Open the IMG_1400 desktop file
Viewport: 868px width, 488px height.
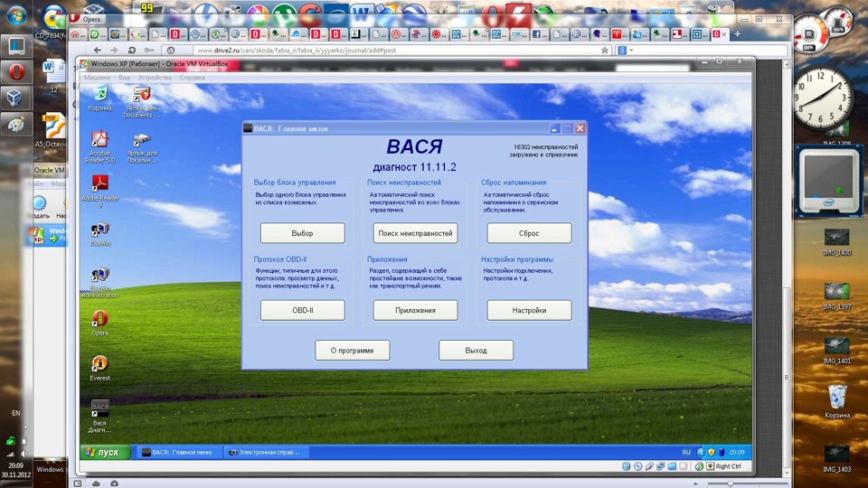(836, 242)
